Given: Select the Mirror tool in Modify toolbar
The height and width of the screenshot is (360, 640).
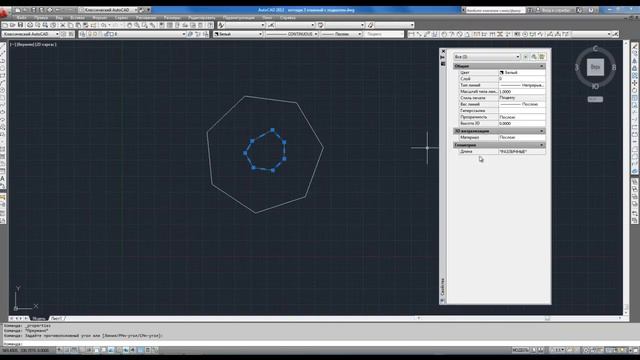Looking at the screenshot, I should (635, 61).
